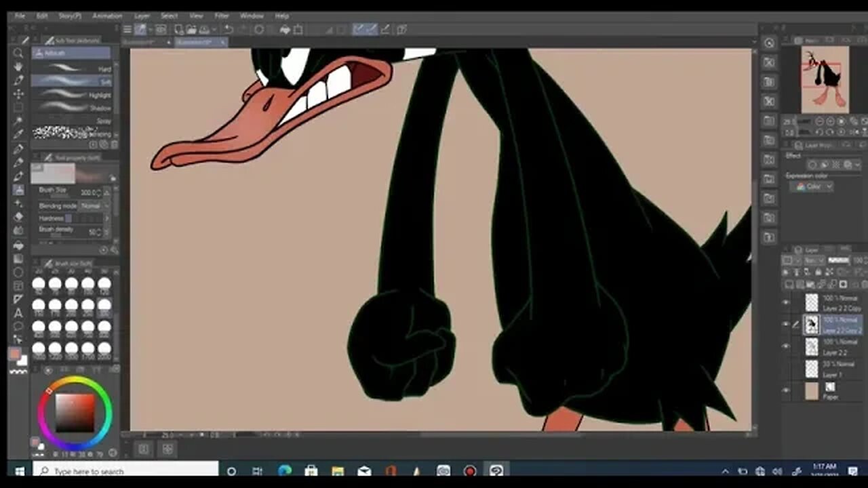Open Select menu
The width and height of the screenshot is (868, 488).
pyautogui.click(x=170, y=16)
